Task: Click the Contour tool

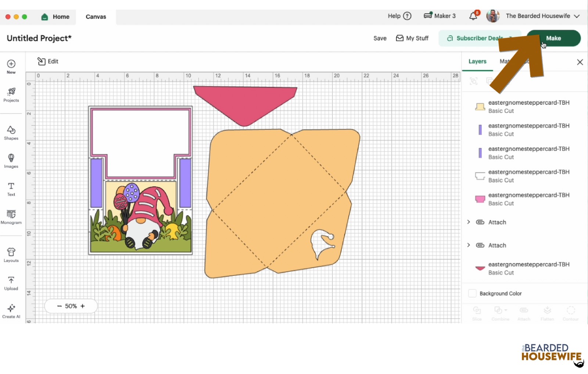Action: tap(570, 313)
